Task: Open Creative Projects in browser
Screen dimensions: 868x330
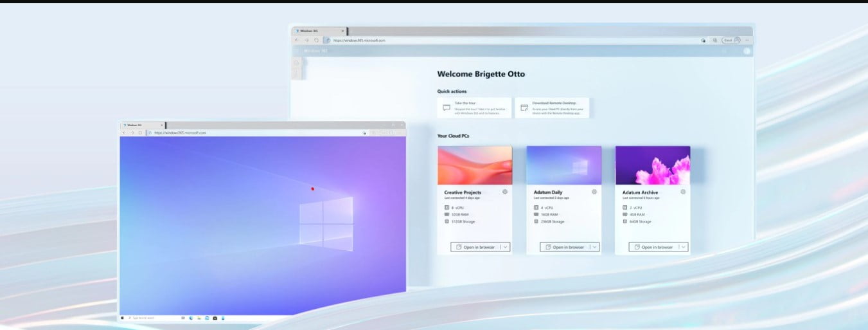Action: coord(475,247)
